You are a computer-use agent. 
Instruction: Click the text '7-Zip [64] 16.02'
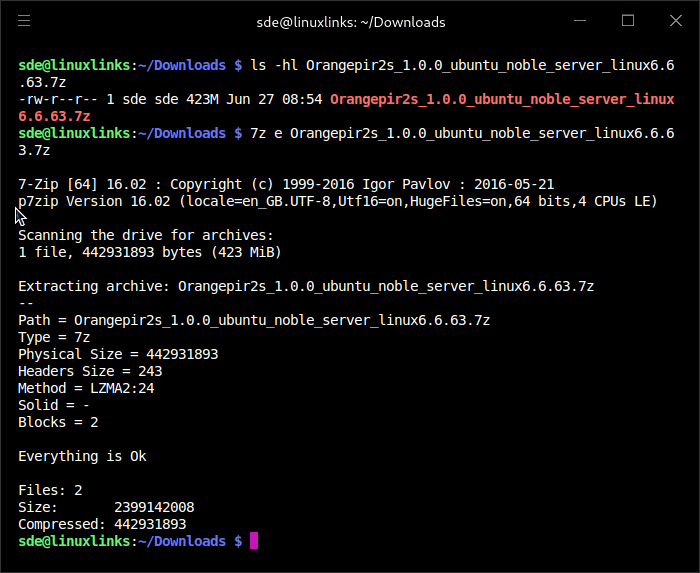[82, 184]
